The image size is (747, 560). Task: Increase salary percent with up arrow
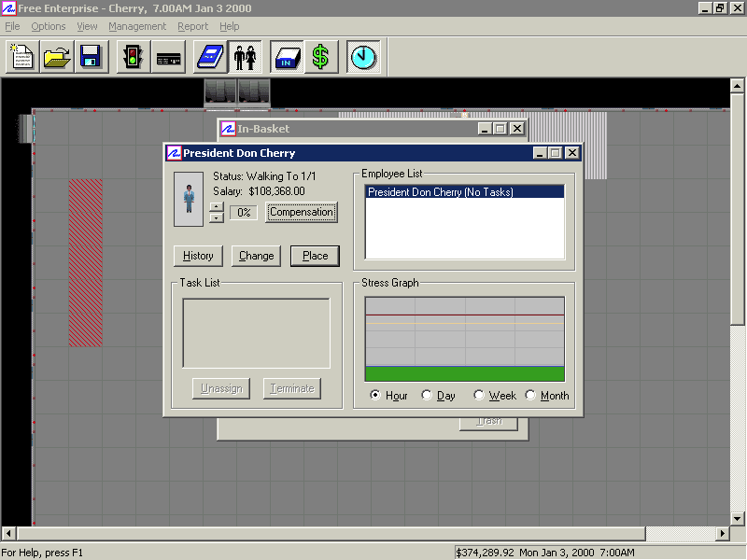[x=217, y=207]
